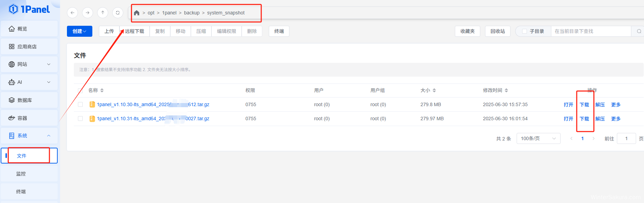Click archive icon of v1.10.30 file

(92, 104)
